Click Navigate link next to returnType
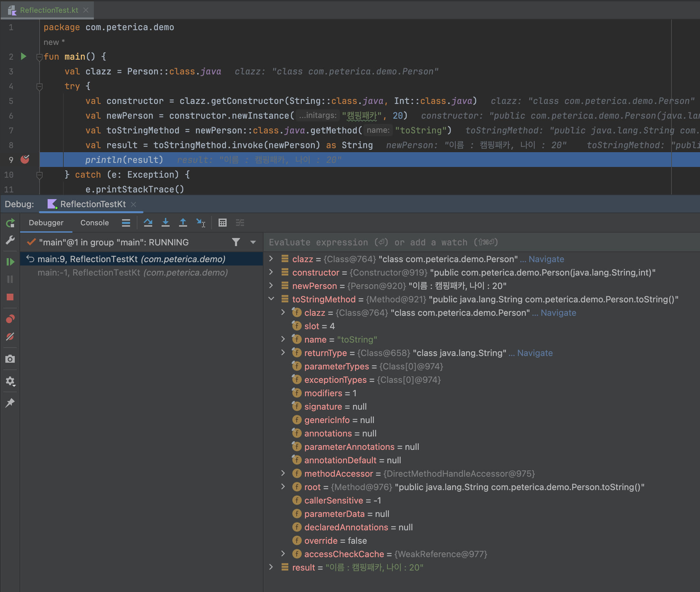 535,353
